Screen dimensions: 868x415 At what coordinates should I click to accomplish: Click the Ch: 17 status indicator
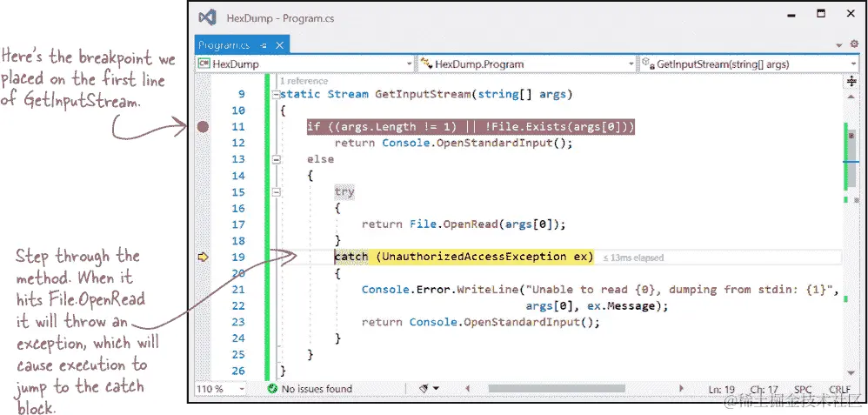point(765,390)
